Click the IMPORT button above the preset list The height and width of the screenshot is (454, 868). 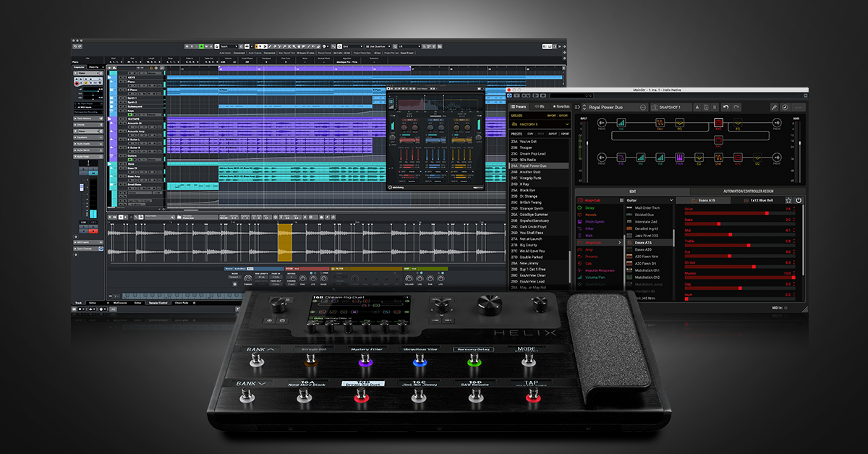click(x=554, y=133)
